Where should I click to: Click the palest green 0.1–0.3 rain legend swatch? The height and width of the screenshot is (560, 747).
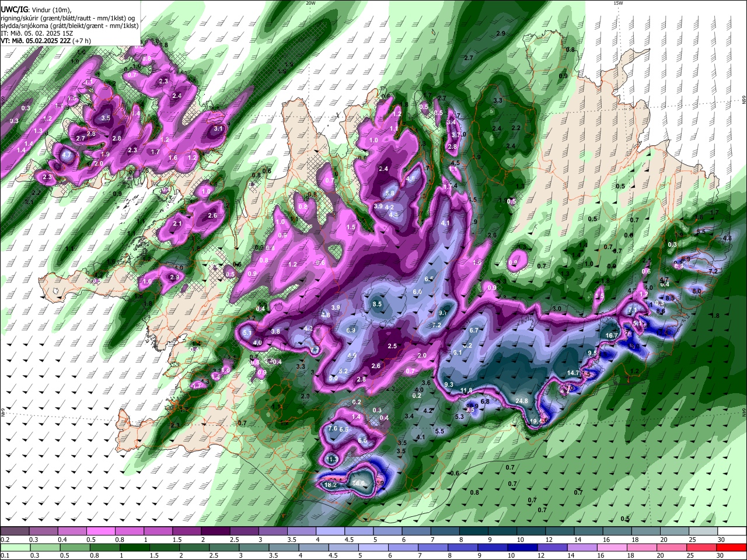coord(15,547)
